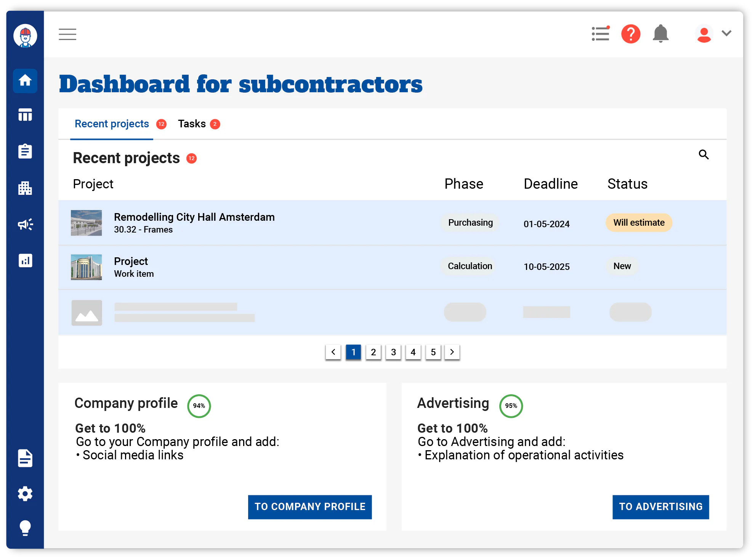The image size is (755, 560).
Task: Open the Home dashboard sidebar icon
Action: [25, 81]
